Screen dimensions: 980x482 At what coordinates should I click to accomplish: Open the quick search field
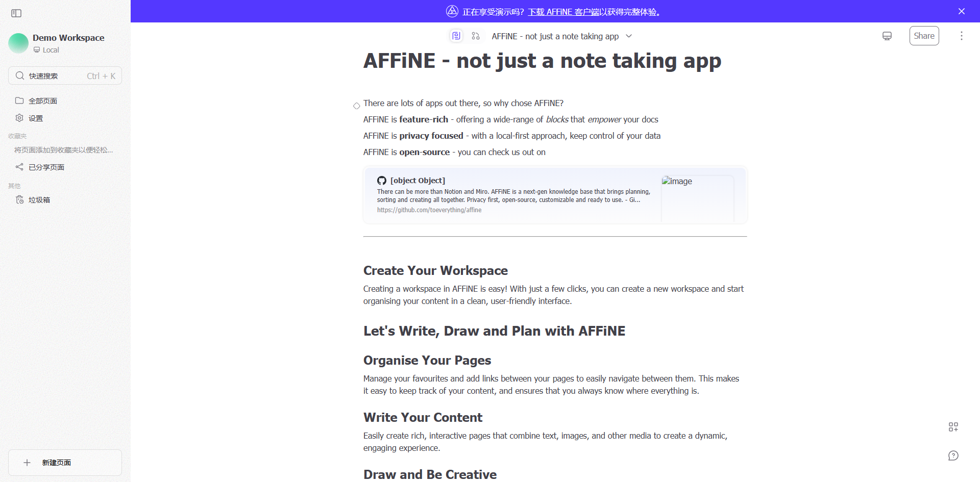point(65,75)
